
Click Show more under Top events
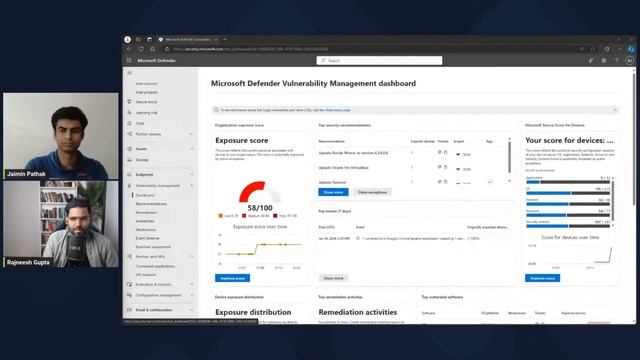(x=333, y=278)
